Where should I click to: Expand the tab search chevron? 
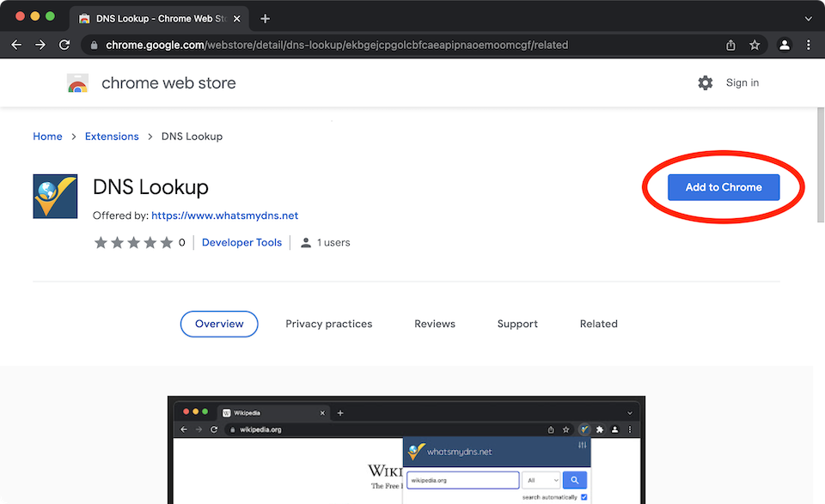tap(808, 18)
